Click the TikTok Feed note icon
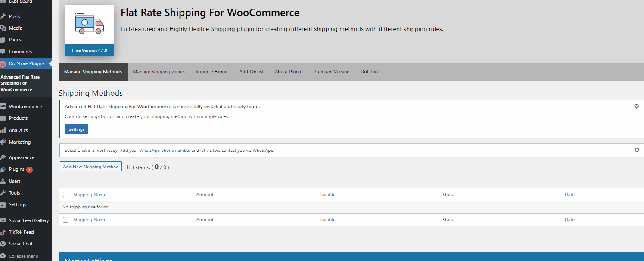This screenshot has width=644, height=261. (3, 232)
